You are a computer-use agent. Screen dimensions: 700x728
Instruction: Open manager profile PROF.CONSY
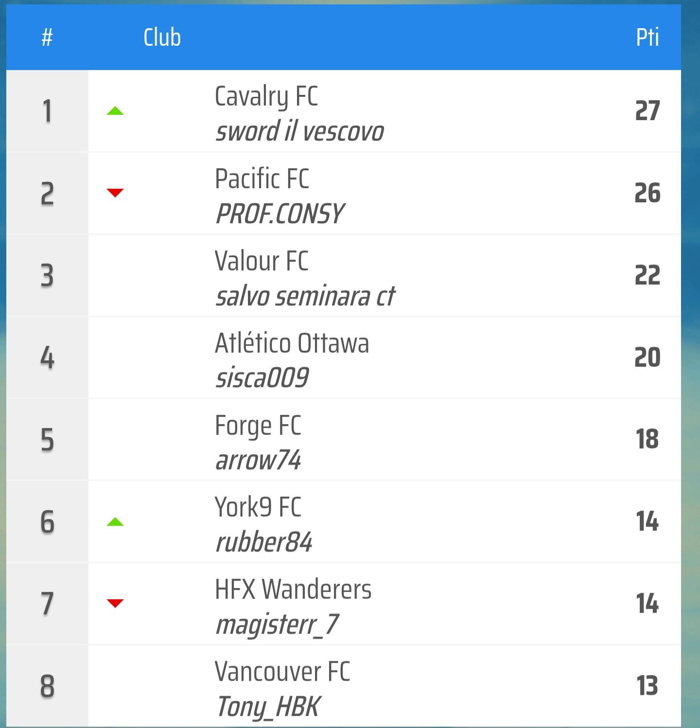(x=280, y=214)
